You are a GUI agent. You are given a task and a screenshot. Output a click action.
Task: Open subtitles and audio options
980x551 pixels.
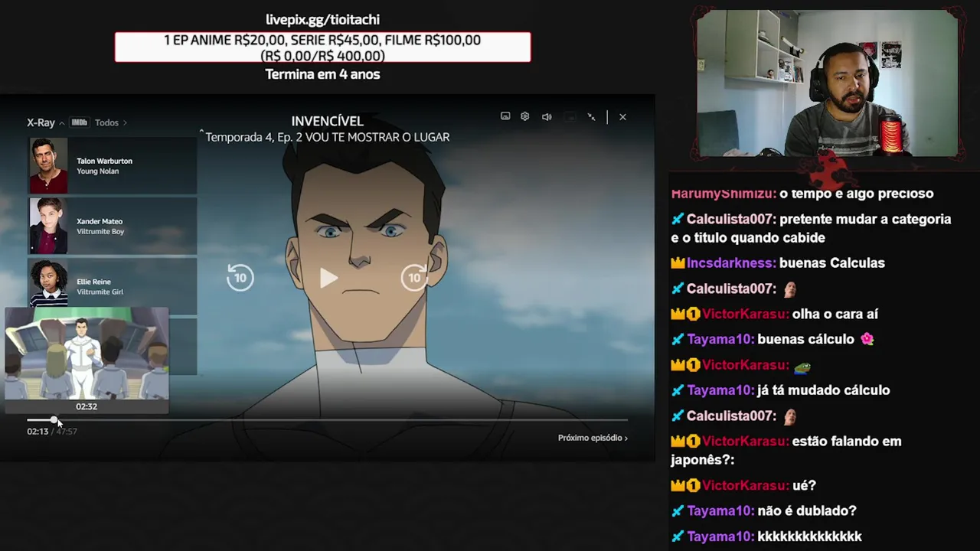click(505, 116)
